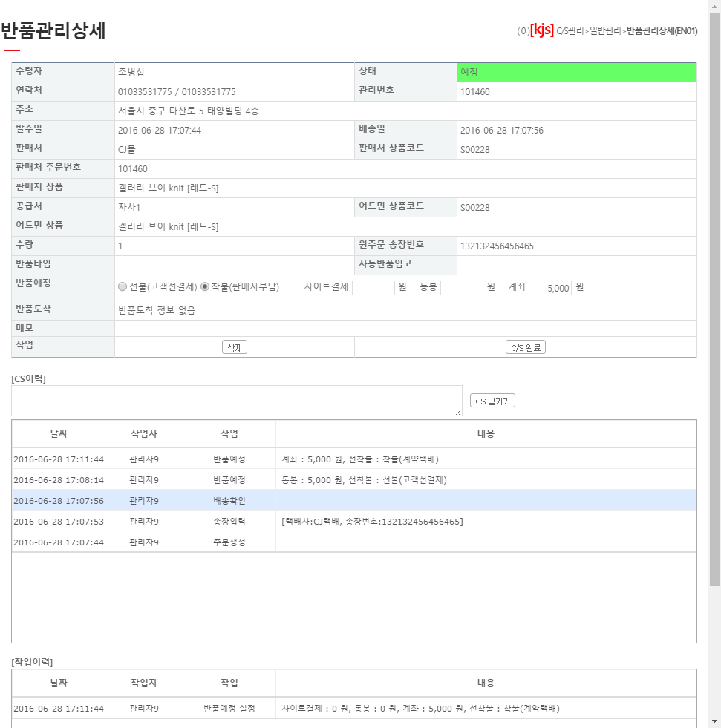This screenshot has width=721, height=728.
Task: Click the scrollbar down arrow
Action: point(714,721)
